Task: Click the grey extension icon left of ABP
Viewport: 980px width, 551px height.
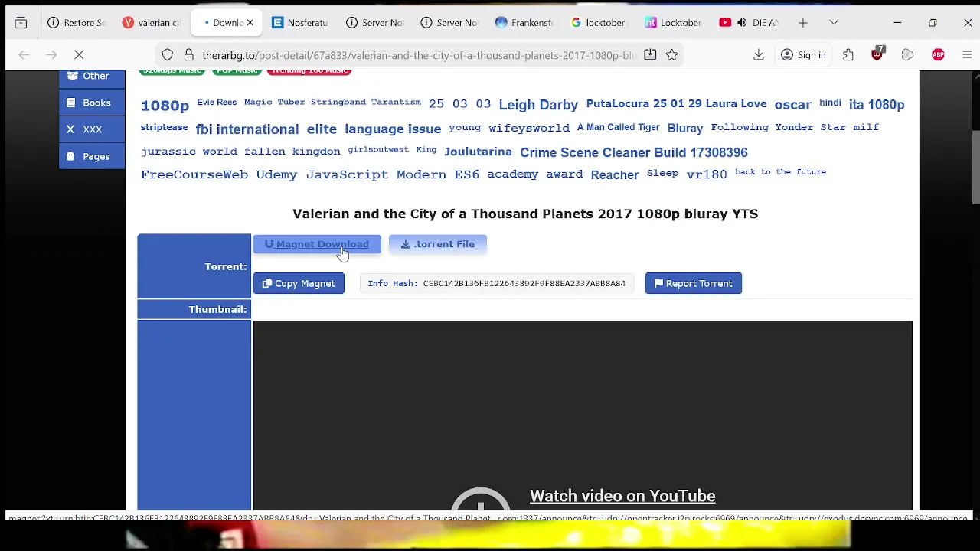Action: [907, 55]
